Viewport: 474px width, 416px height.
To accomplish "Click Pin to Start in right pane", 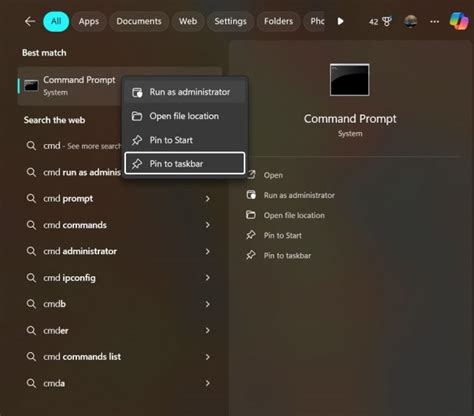I will (x=283, y=235).
